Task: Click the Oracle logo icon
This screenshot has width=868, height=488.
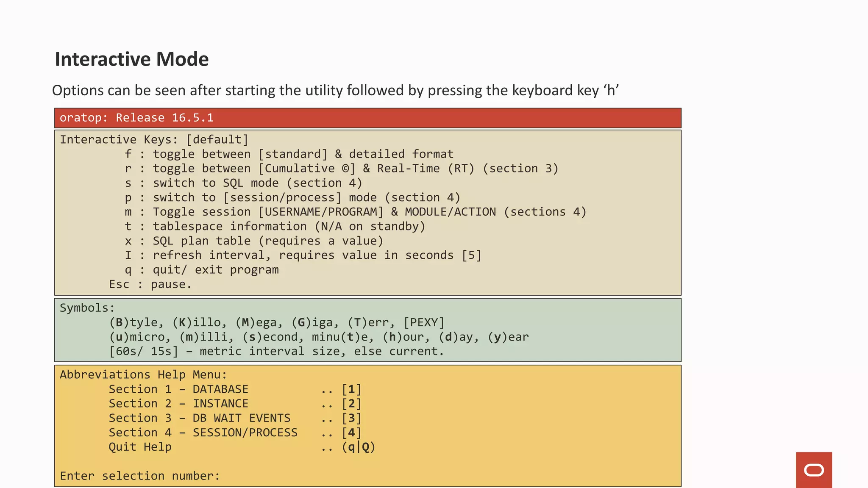Action: [814, 470]
